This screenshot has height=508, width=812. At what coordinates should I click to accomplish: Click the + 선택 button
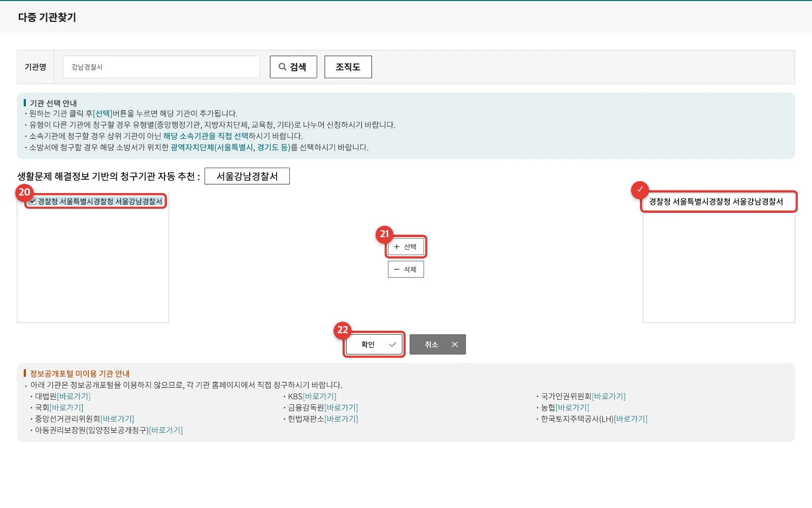(405, 247)
